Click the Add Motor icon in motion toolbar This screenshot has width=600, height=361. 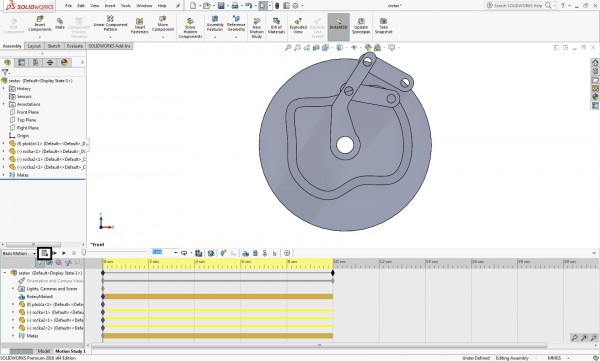click(246, 253)
